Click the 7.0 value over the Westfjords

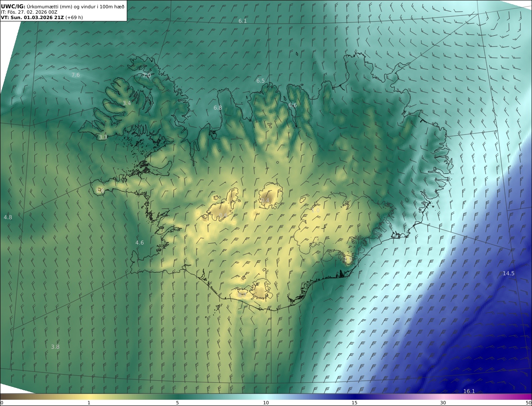(147, 75)
